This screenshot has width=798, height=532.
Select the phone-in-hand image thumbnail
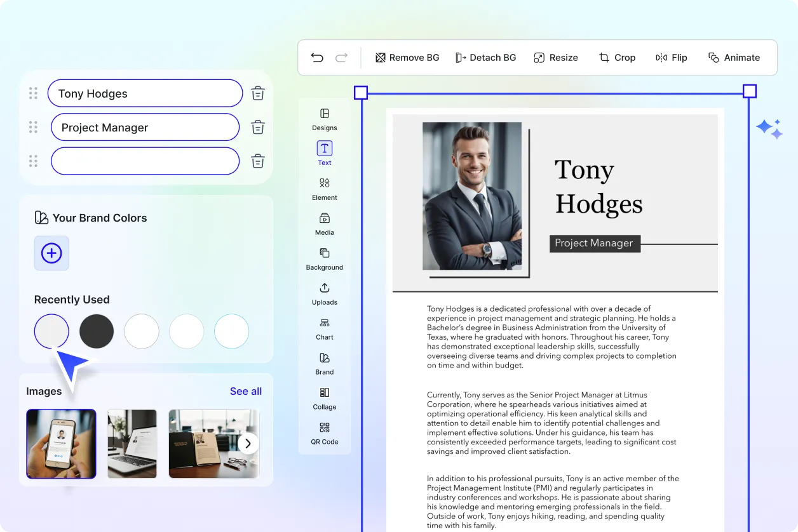pos(61,443)
